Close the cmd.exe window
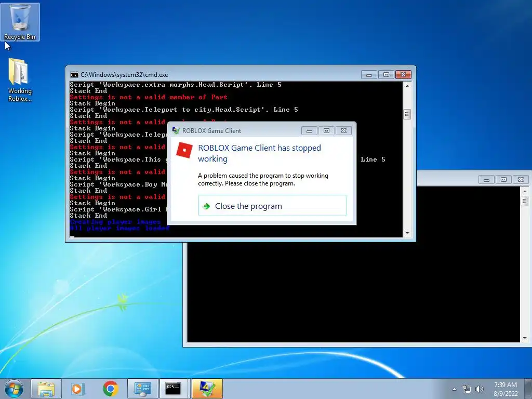The height and width of the screenshot is (399, 532). point(403,75)
